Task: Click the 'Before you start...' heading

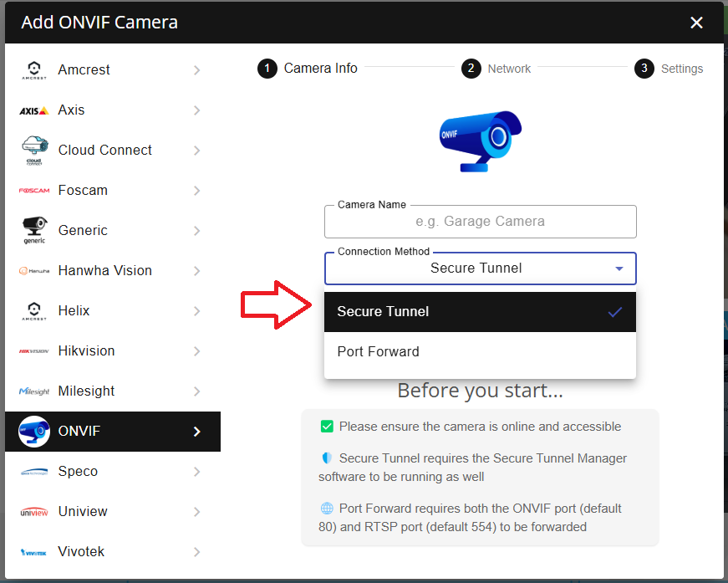Action: [480, 391]
